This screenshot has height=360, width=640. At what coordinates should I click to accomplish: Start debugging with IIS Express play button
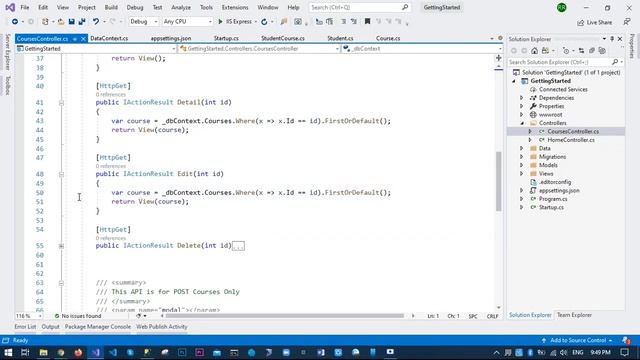pyautogui.click(x=220, y=22)
